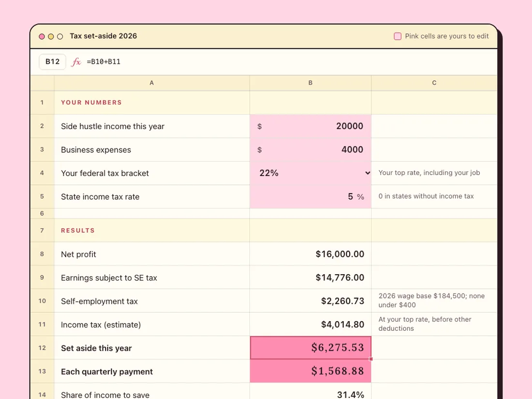Click the YOUR NUMBERS heading cell
This screenshot has height=399, width=532.
[152, 103]
